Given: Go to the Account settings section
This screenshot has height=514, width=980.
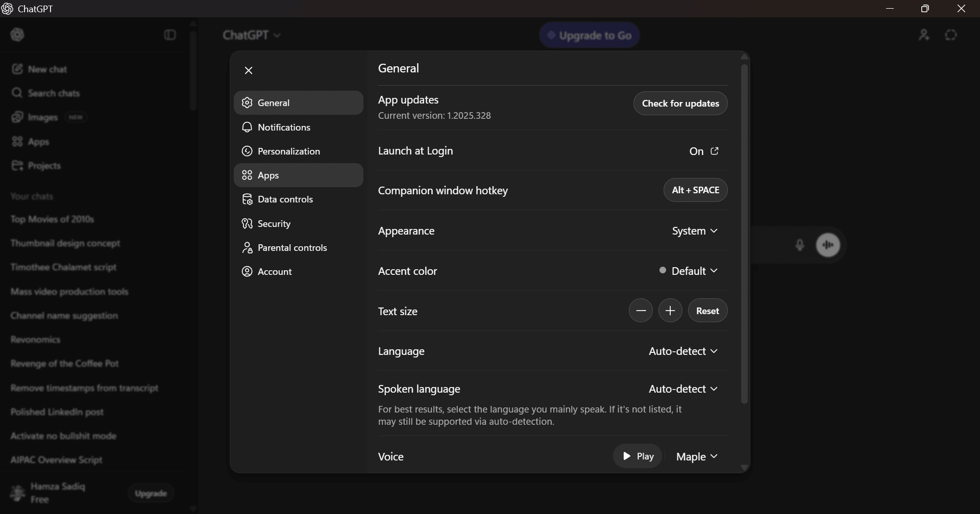Looking at the screenshot, I should coord(275,272).
